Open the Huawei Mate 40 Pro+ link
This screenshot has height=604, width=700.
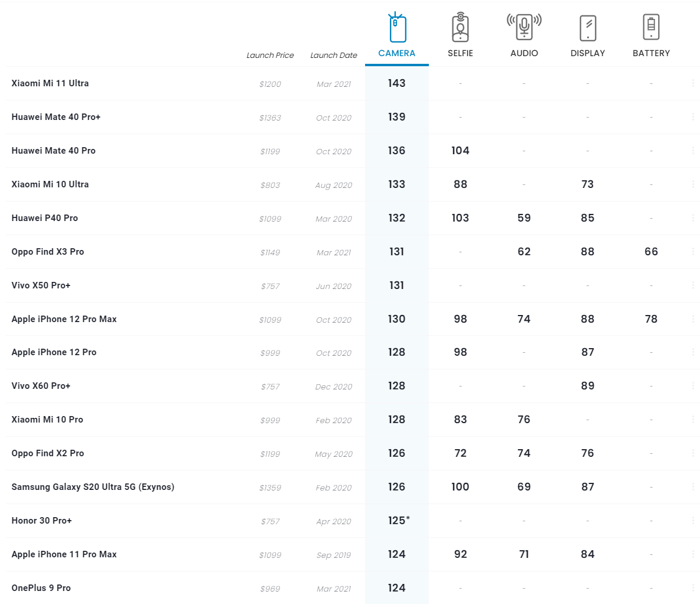coord(56,117)
